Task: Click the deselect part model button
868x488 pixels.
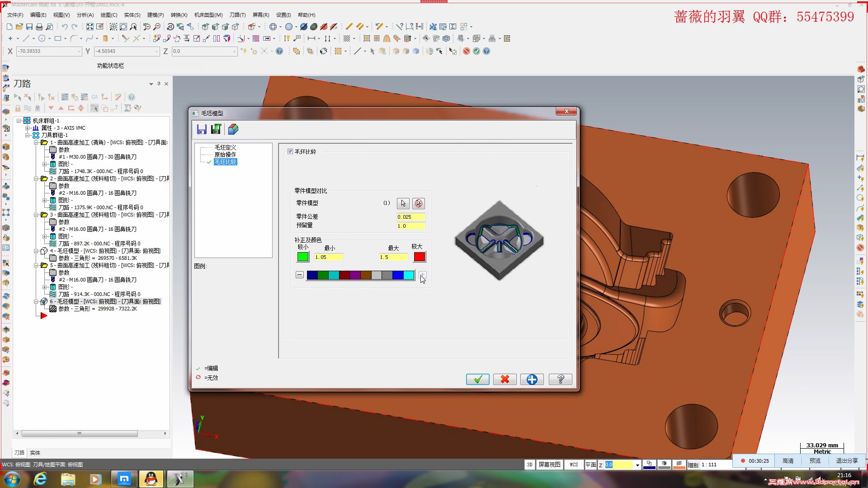Action: point(419,203)
